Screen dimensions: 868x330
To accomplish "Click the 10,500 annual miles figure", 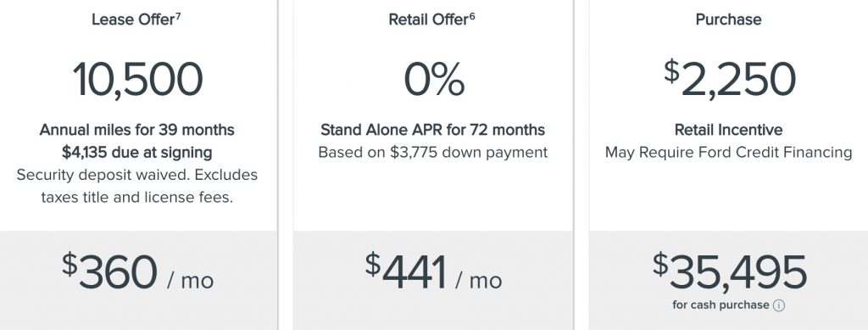I will [138, 79].
